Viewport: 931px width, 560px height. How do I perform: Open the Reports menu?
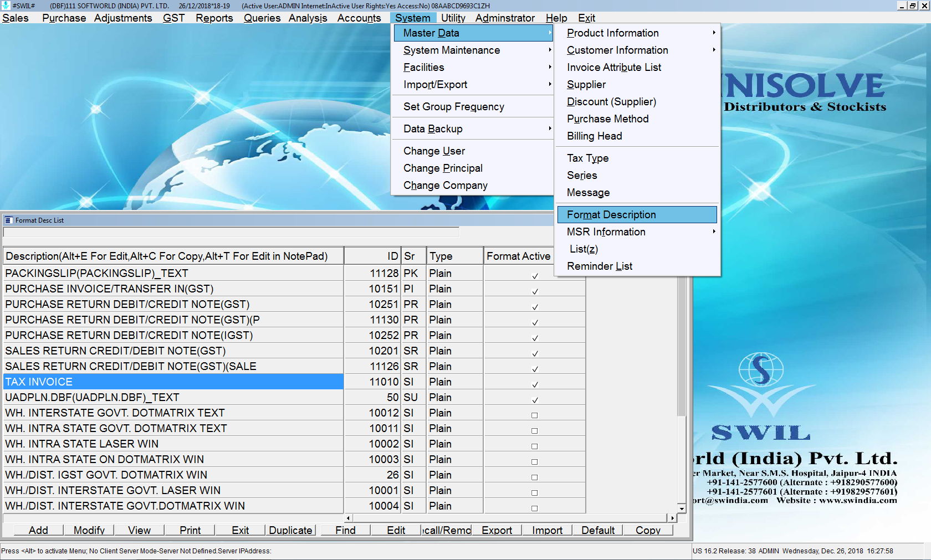click(214, 18)
